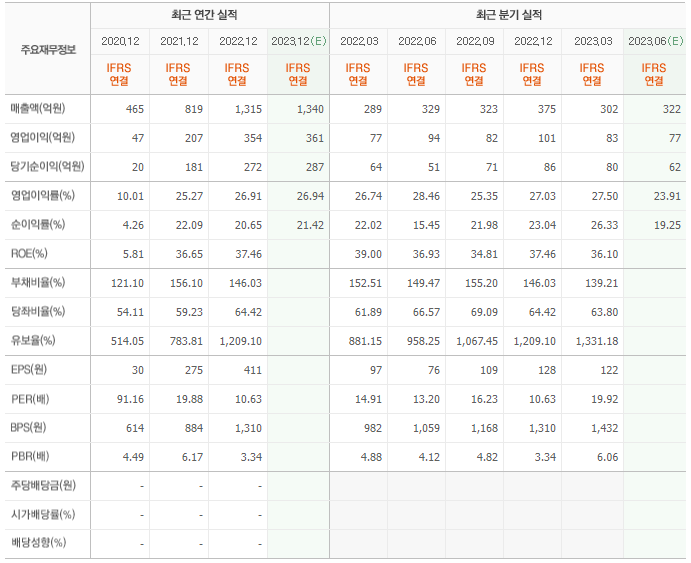
Task: Select operating margin value 23.91
Action: [x=667, y=196]
